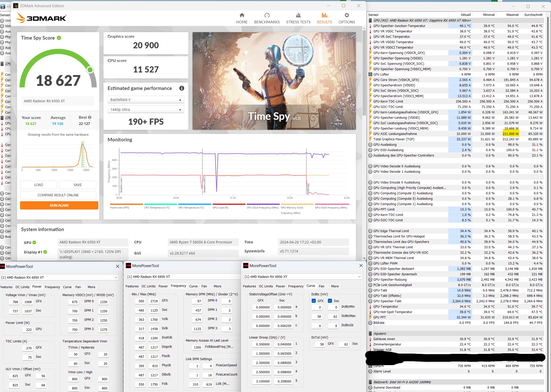551x392 pixels.
Task: Click COMPARE RESULT ONLINE button
Action: tap(58, 195)
